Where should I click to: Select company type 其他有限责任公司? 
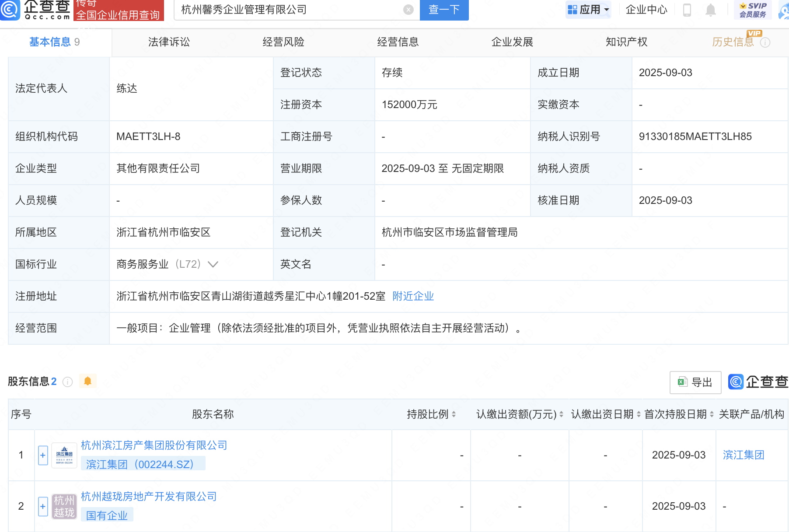pyautogui.click(x=158, y=168)
